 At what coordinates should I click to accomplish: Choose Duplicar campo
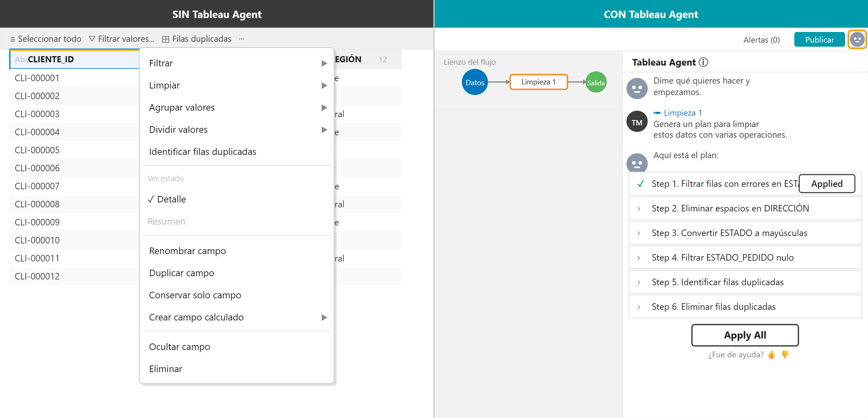click(x=237, y=273)
